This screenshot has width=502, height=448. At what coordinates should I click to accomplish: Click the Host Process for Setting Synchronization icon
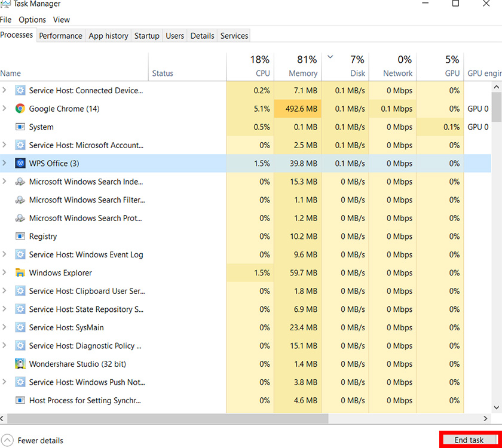click(20, 400)
